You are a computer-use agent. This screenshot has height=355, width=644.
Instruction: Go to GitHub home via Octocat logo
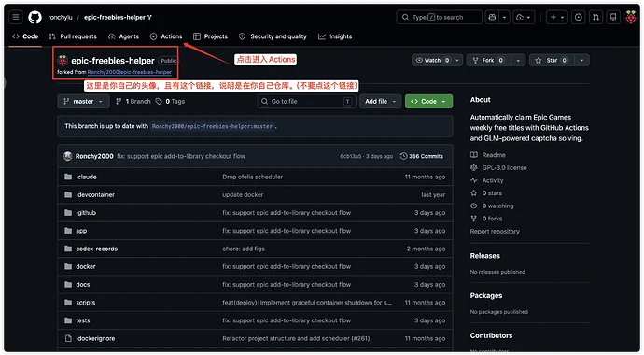pos(35,17)
